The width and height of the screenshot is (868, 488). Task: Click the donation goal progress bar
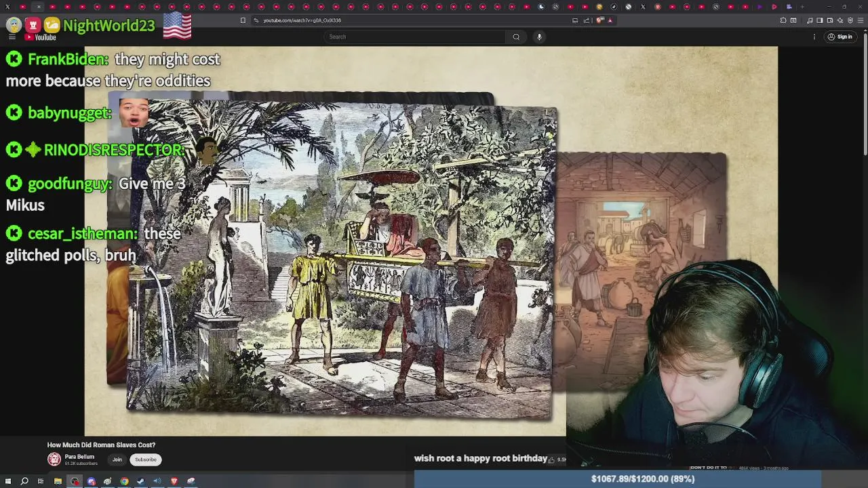pyautogui.click(x=618, y=479)
